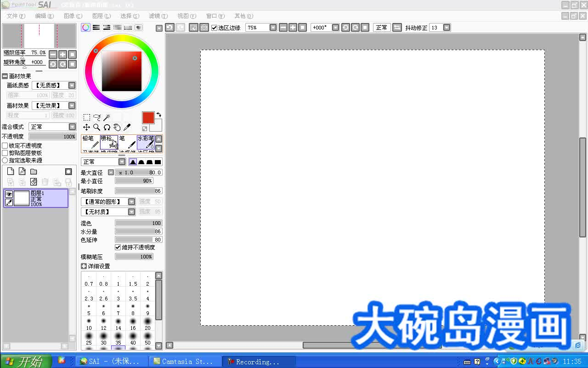Open rotation angle +000° dropdown
Image resolution: width=588 pixels, height=368 pixels.
[335, 28]
